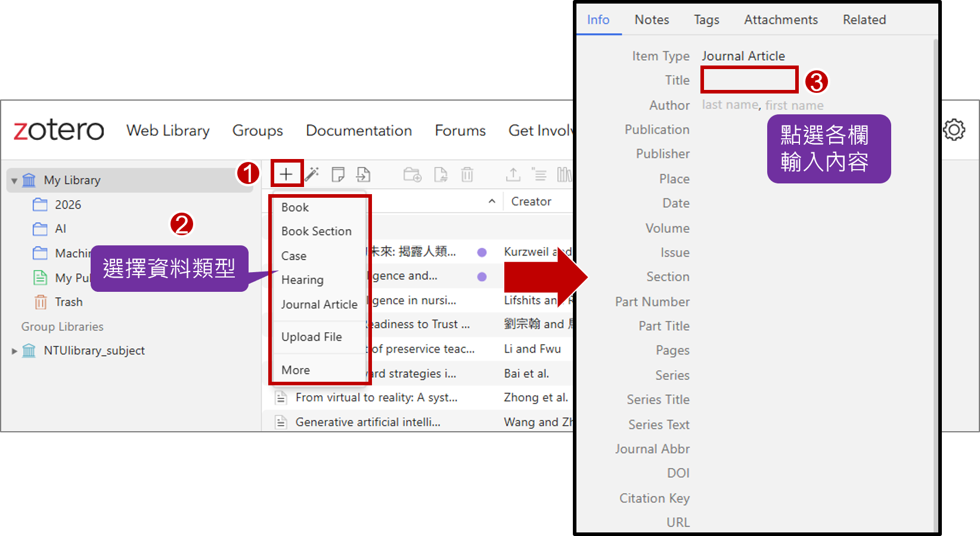Select Book Section in the item menu

[316, 231]
